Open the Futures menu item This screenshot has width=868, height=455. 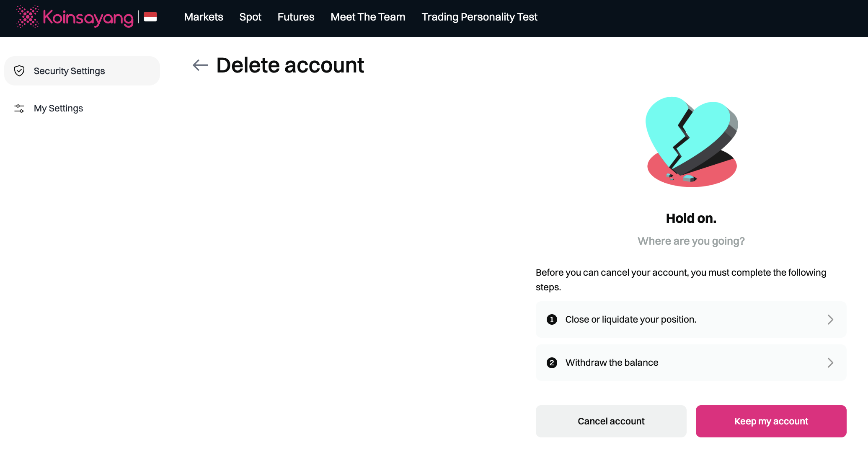click(296, 17)
